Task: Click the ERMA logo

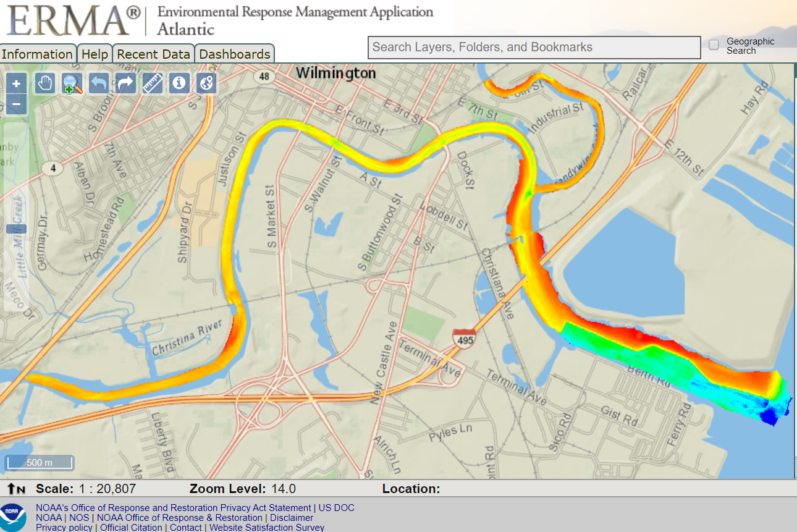Action: click(x=73, y=20)
